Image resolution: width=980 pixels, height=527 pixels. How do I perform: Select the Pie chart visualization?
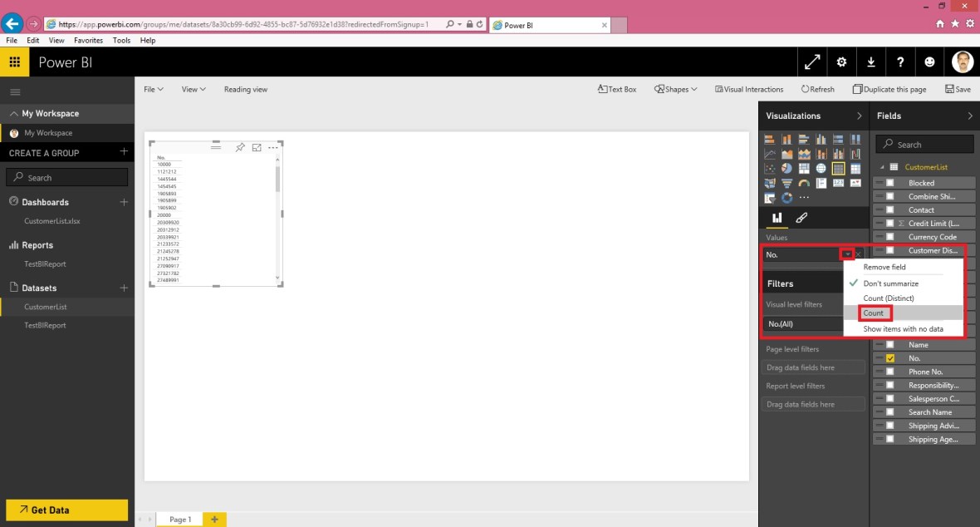[x=787, y=168]
